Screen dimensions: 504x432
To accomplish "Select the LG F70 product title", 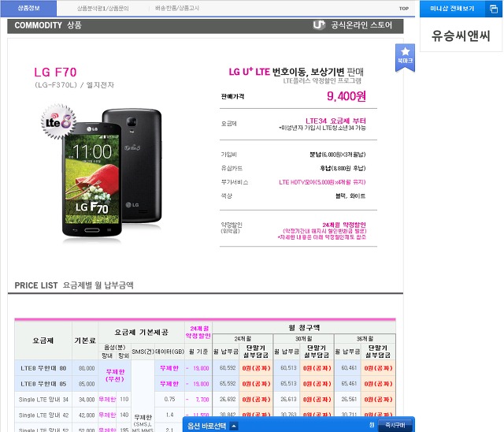I will [x=55, y=72].
